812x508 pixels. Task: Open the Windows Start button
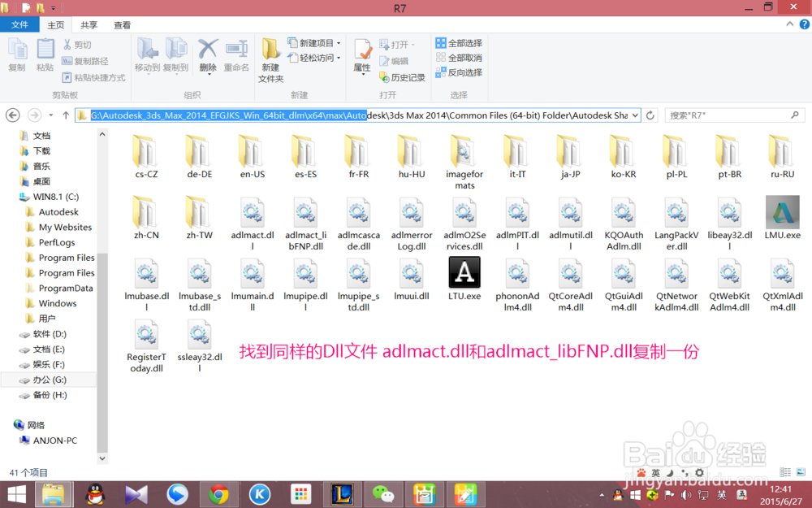pyautogui.click(x=16, y=494)
